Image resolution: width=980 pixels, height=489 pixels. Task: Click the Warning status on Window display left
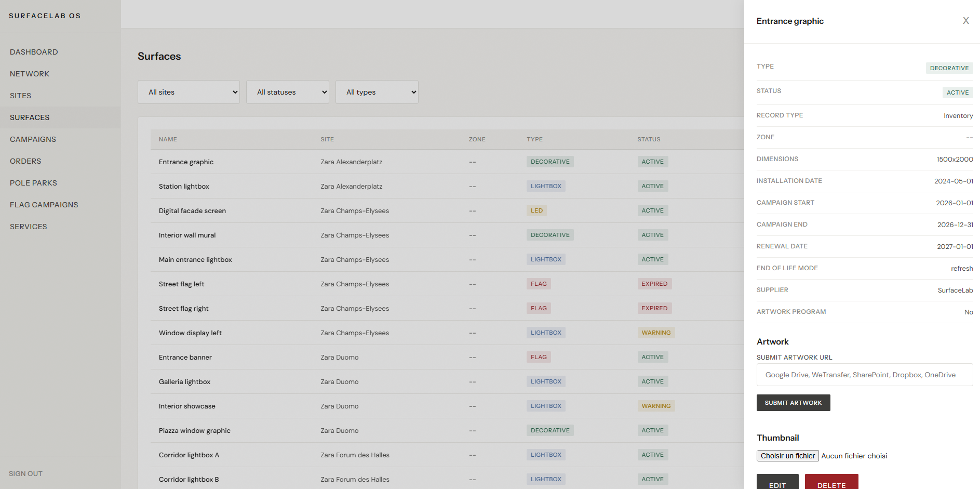point(655,333)
